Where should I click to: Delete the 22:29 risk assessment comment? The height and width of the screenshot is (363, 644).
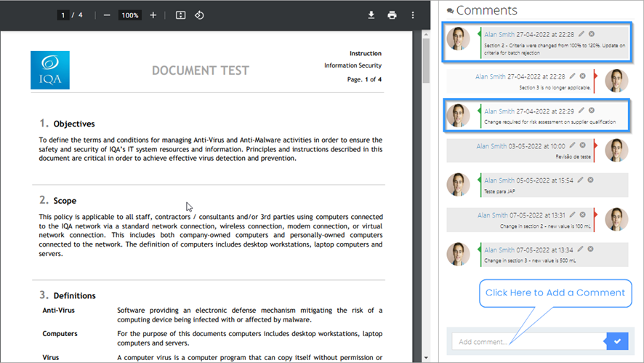coord(592,110)
